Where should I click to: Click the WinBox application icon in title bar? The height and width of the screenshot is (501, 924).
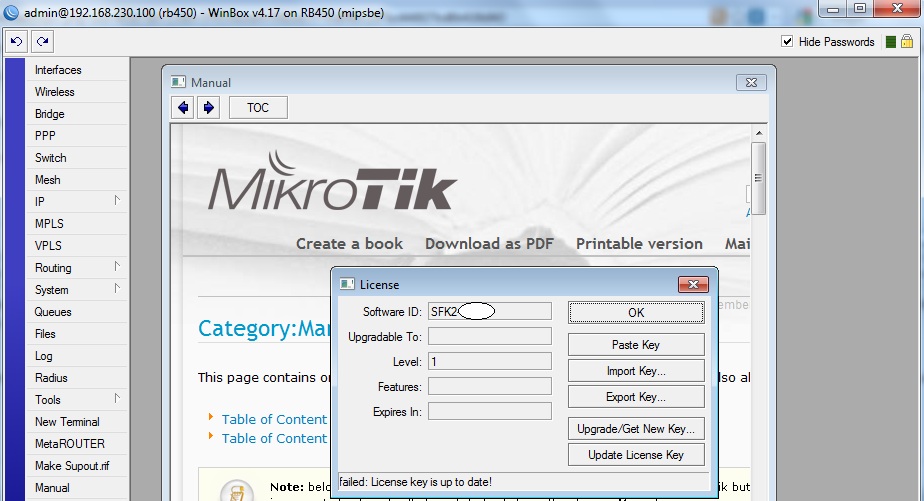pos(11,12)
